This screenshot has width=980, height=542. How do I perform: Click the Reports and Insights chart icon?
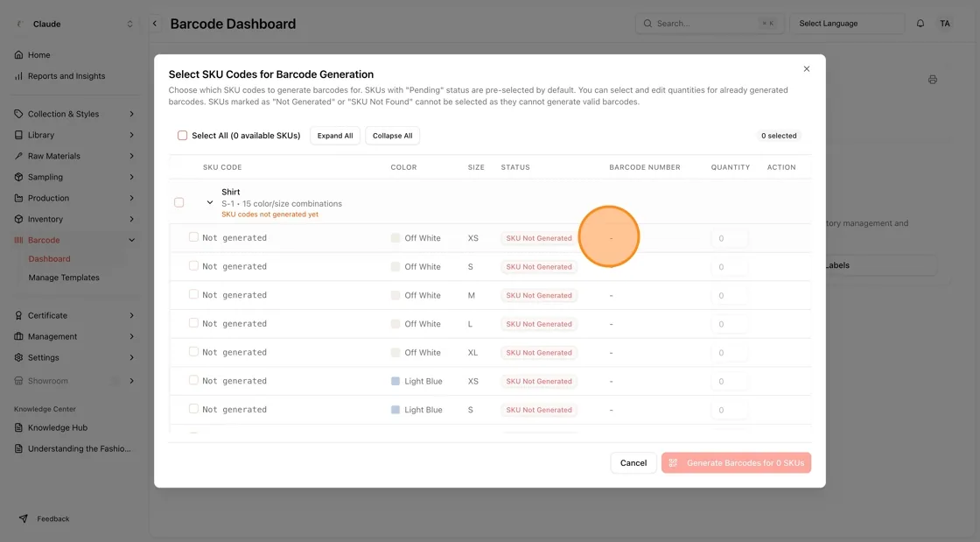point(18,76)
